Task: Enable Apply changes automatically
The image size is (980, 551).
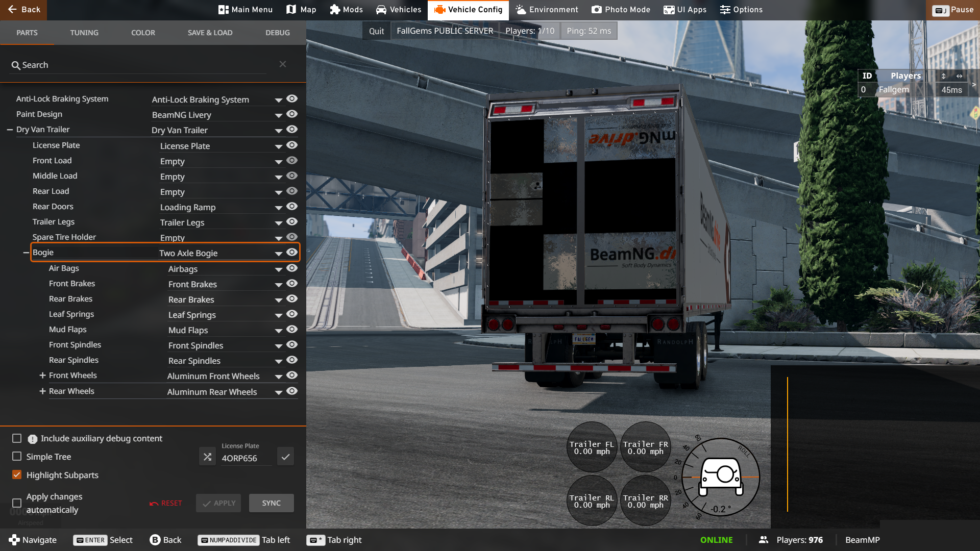Action: tap(17, 503)
